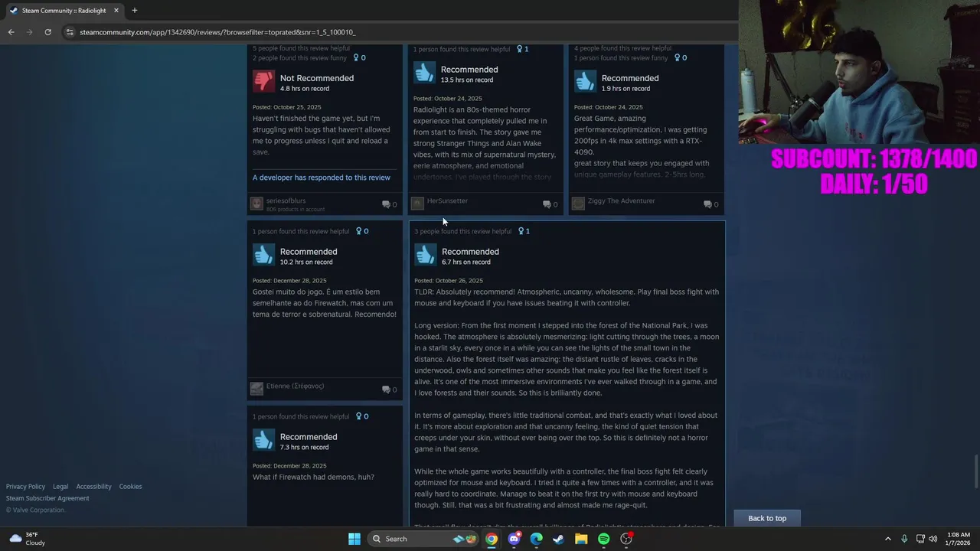This screenshot has height=551, width=980.
Task: Click award icon on 6.7 hrs review
Action: (x=524, y=231)
